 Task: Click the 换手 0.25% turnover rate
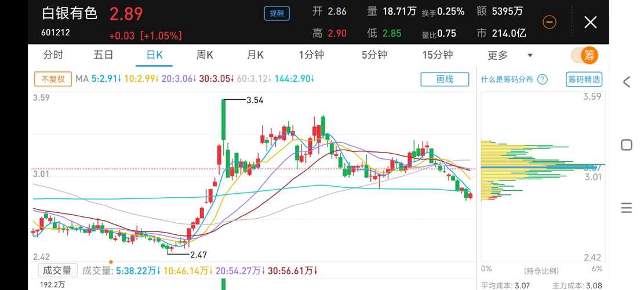[x=443, y=12]
